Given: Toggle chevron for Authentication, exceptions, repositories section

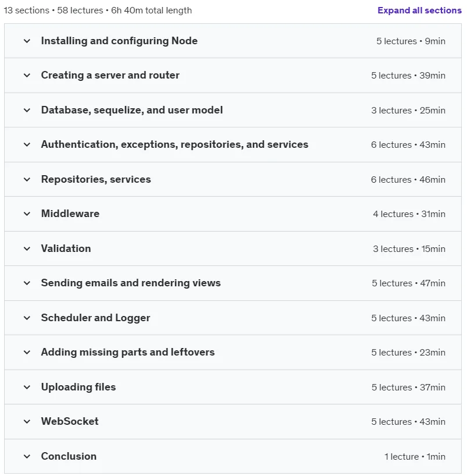Looking at the screenshot, I should 27,144.
